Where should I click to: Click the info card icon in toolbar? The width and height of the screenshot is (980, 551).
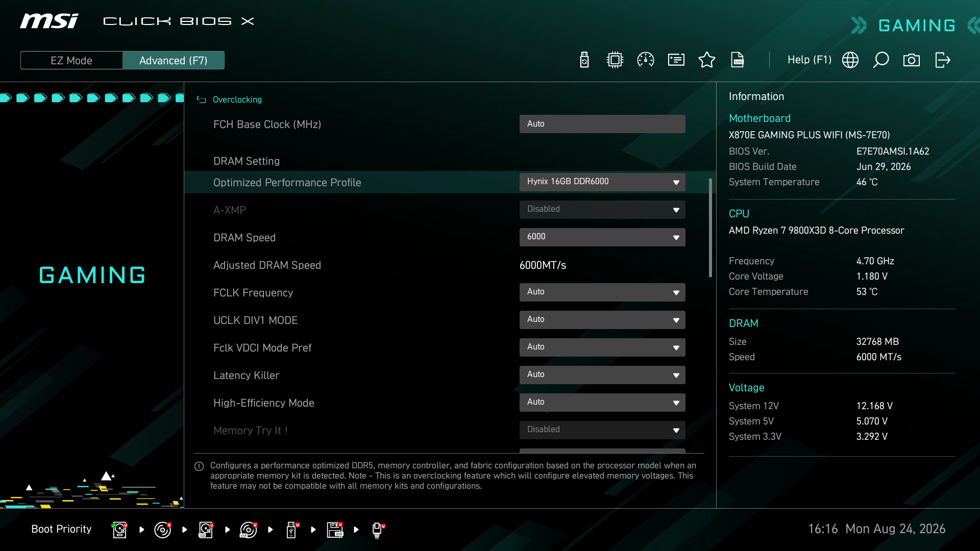click(x=676, y=60)
